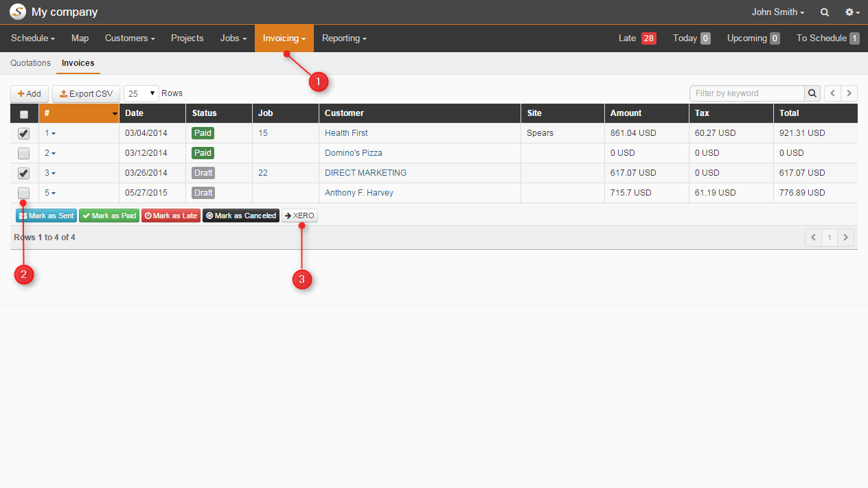Open the Invoicing dropdown menu
The height and width of the screenshot is (488, 868).
click(x=284, y=38)
